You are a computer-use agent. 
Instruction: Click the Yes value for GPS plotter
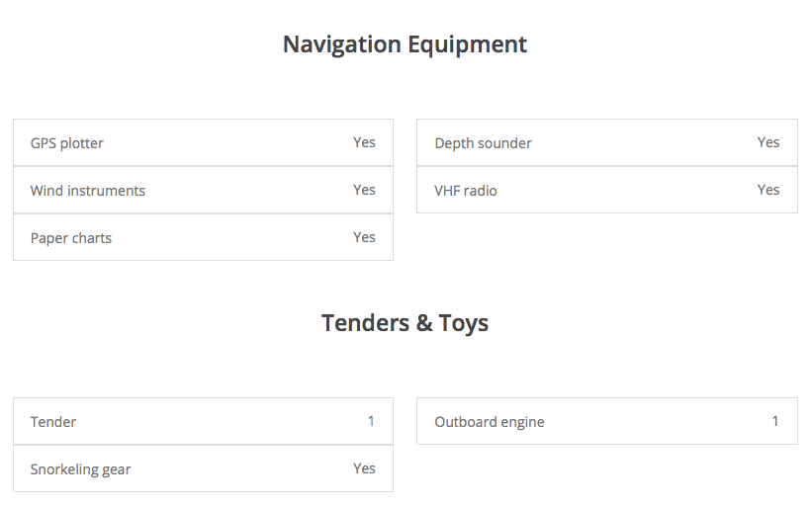(364, 142)
